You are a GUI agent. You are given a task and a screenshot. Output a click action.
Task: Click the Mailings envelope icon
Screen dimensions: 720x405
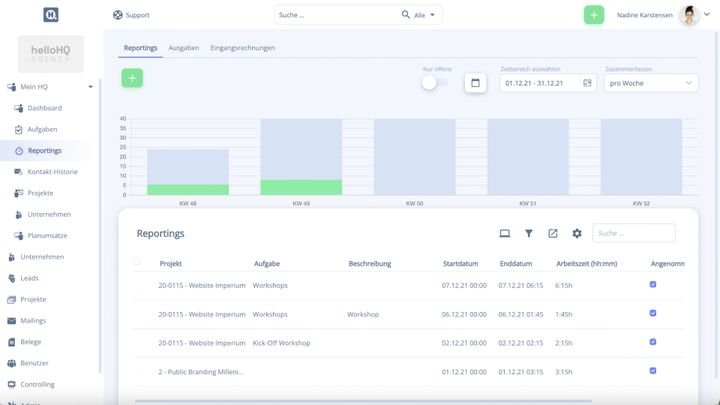coord(11,321)
